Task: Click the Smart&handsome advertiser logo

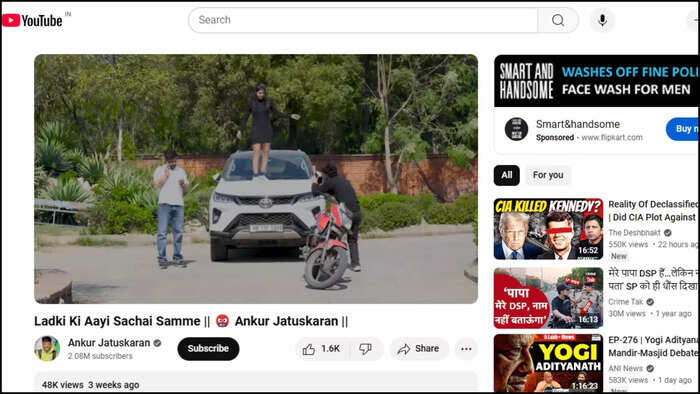Action: [x=516, y=129]
